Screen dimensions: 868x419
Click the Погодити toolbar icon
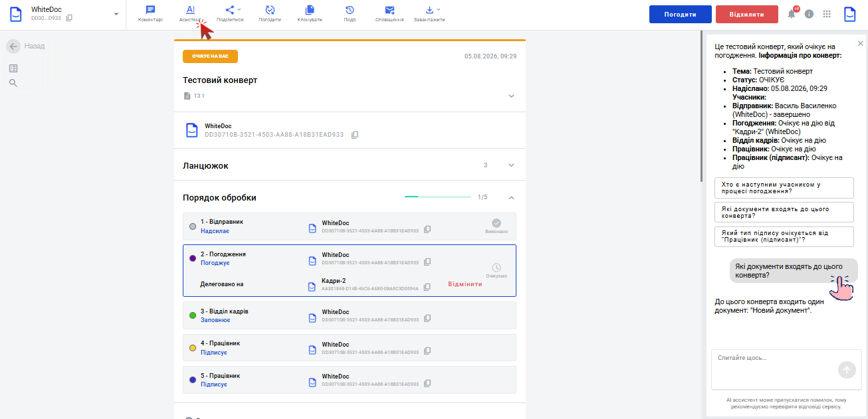coord(270,14)
